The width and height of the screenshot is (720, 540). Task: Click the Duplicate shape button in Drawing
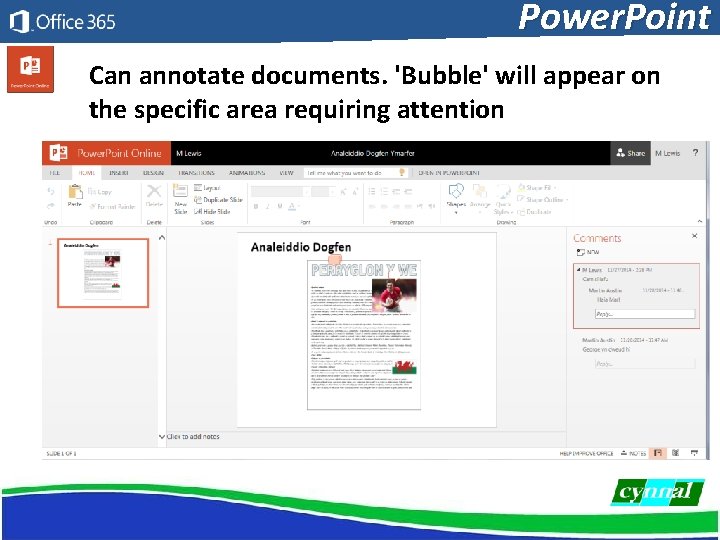point(534,212)
